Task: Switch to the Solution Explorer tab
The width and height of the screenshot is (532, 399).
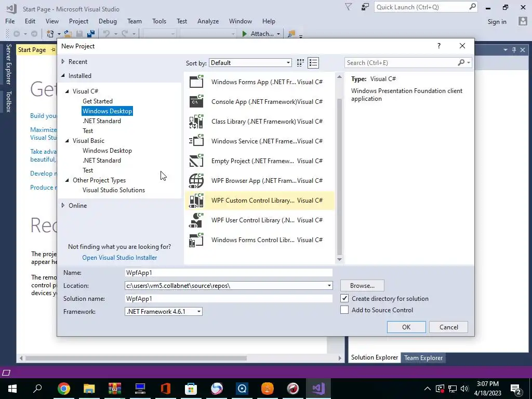Action: tap(374, 357)
